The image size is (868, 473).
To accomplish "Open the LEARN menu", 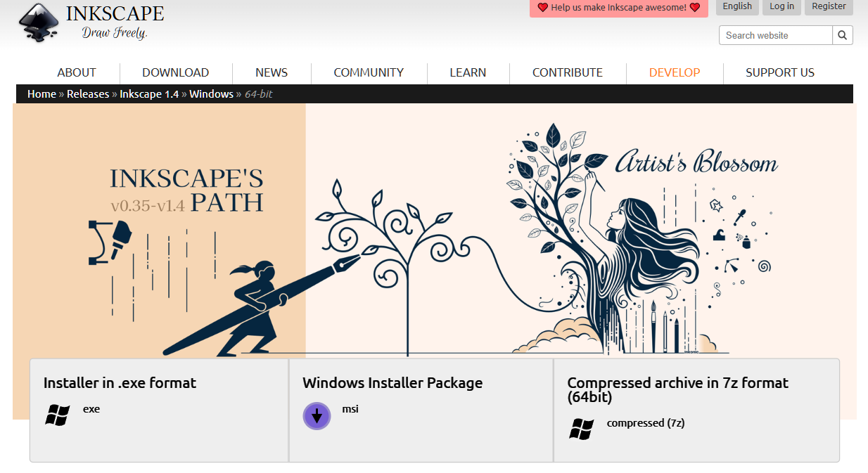I will (468, 72).
